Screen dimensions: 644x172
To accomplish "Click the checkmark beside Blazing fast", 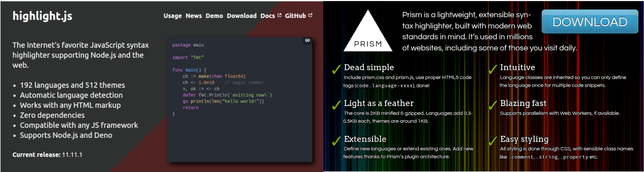I will click(x=493, y=105).
